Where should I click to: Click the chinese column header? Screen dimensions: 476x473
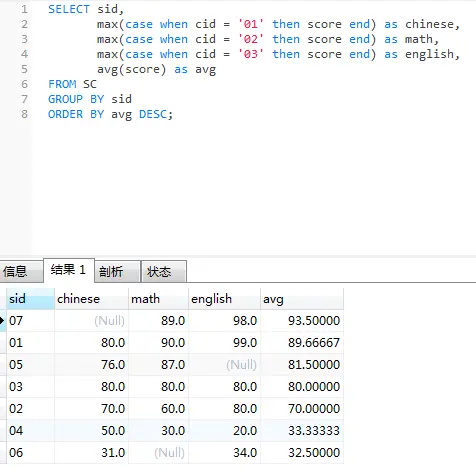(91, 299)
